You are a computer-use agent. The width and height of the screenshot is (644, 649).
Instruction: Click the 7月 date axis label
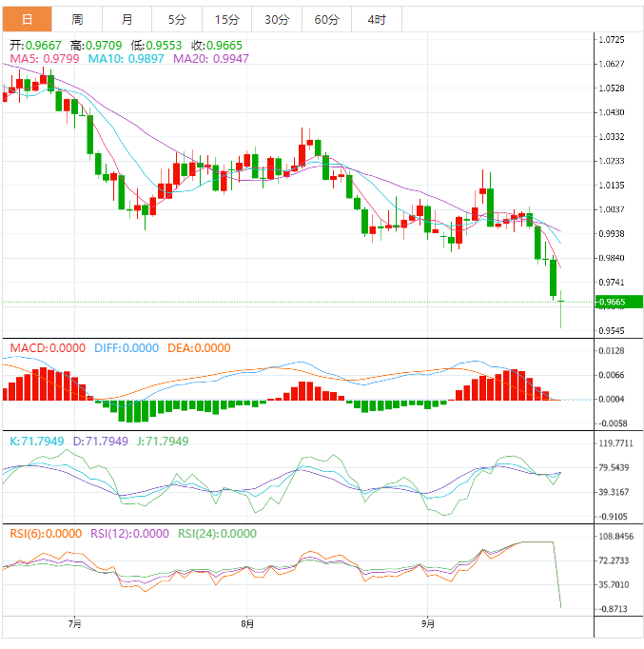75,623
